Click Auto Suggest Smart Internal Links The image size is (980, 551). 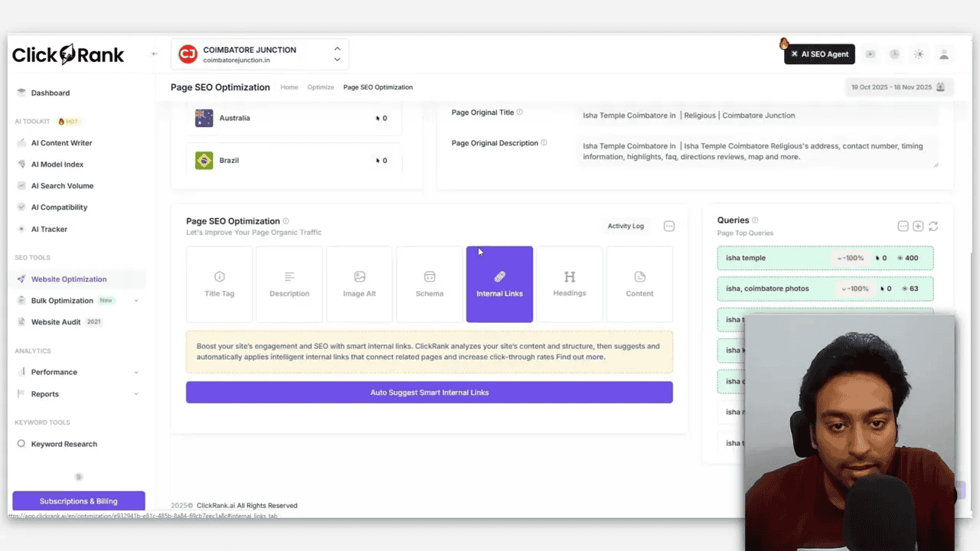click(x=429, y=392)
